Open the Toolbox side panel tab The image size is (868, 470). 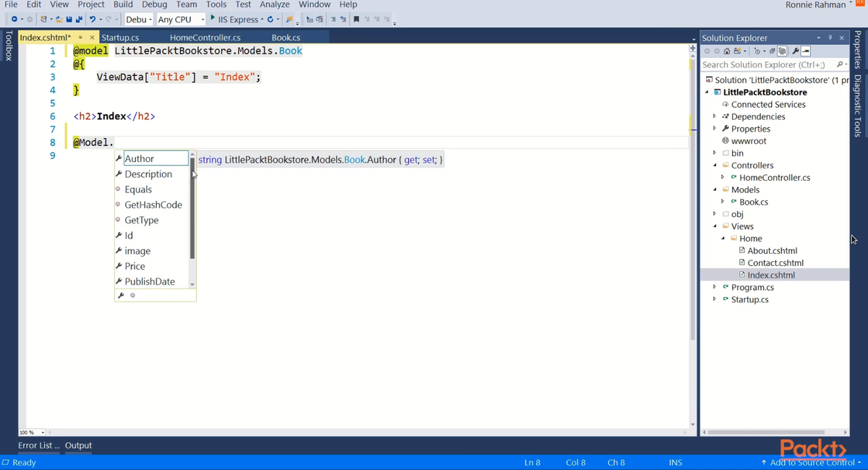pos(9,46)
